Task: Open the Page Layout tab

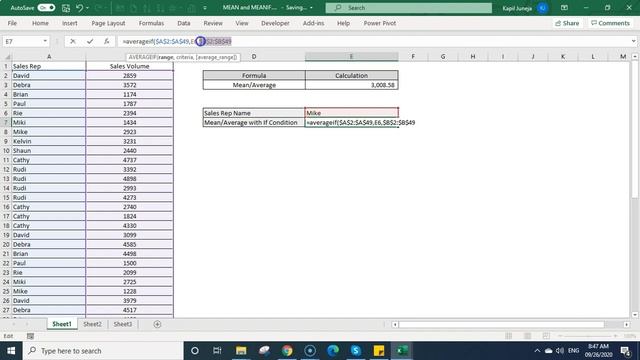Action: tap(108, 23)
